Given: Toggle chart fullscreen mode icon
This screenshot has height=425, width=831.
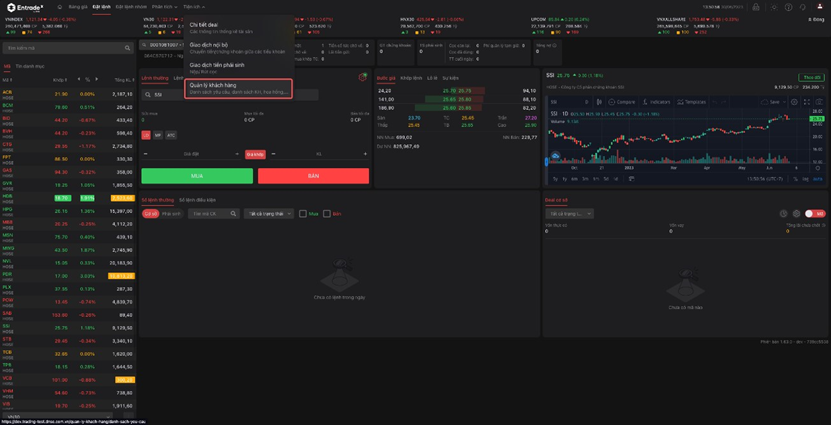Looking at the screenshot, I should click(807, 102).
